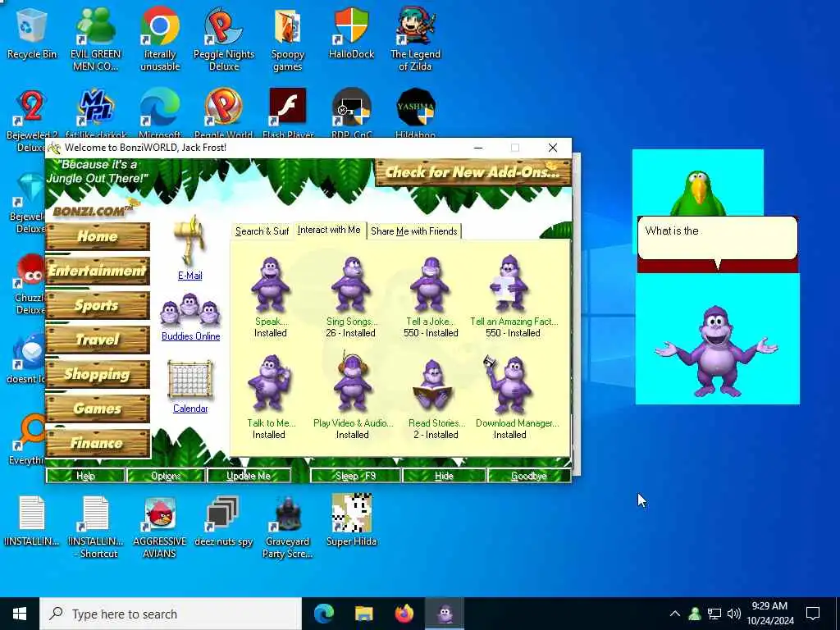This screenshot has width=840, height=630.
Task: Click the green parrot character
Action: click(x=698, y=193)
